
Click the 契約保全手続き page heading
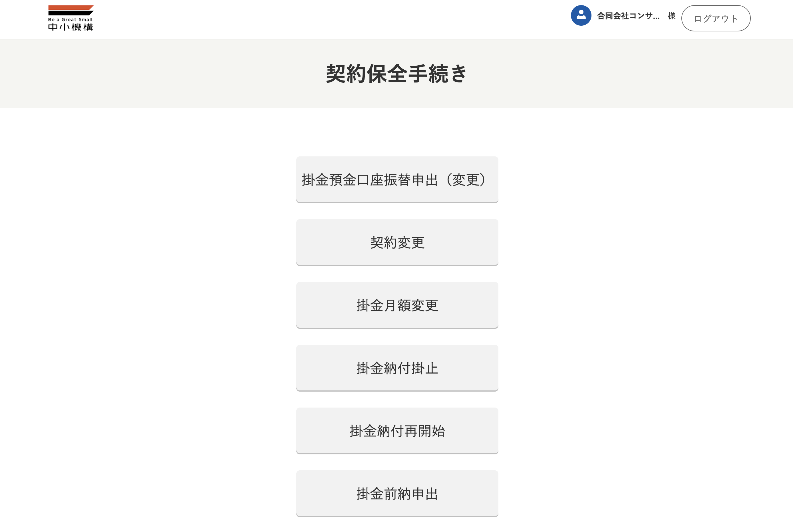point(396,73)
